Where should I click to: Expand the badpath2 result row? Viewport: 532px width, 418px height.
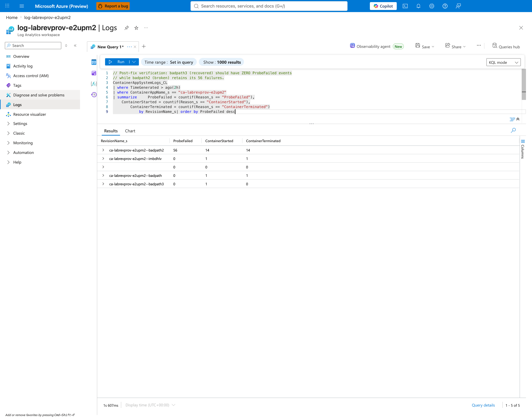tap(103, 150)
